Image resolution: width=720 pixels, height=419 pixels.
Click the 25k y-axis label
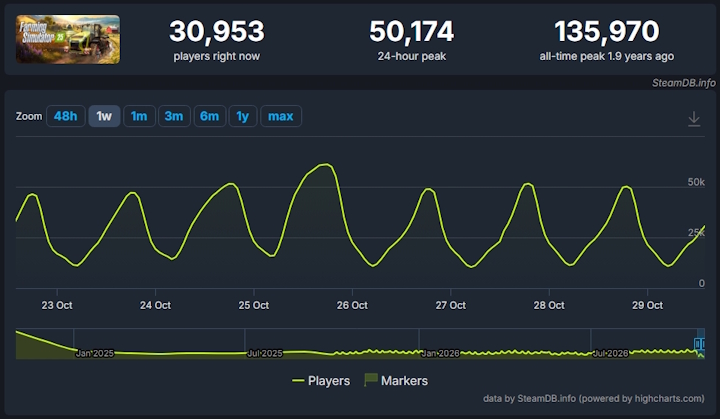[696, 232]
